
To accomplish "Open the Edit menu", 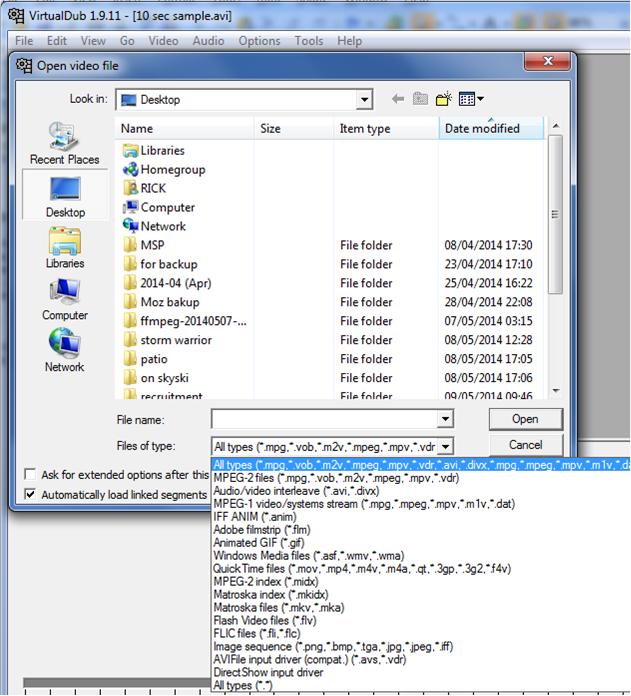I will point(57,41).
